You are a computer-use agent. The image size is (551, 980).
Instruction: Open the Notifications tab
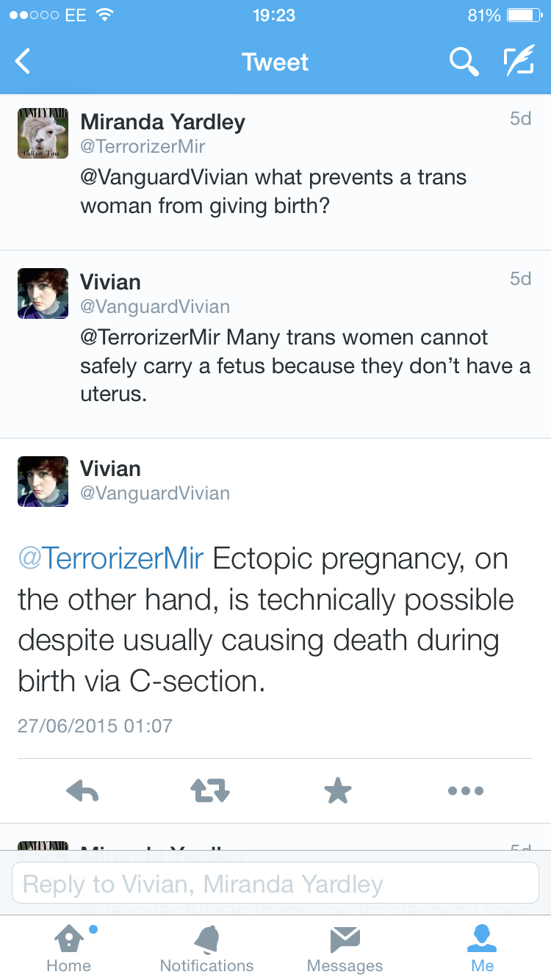click(x=206, y=948)
